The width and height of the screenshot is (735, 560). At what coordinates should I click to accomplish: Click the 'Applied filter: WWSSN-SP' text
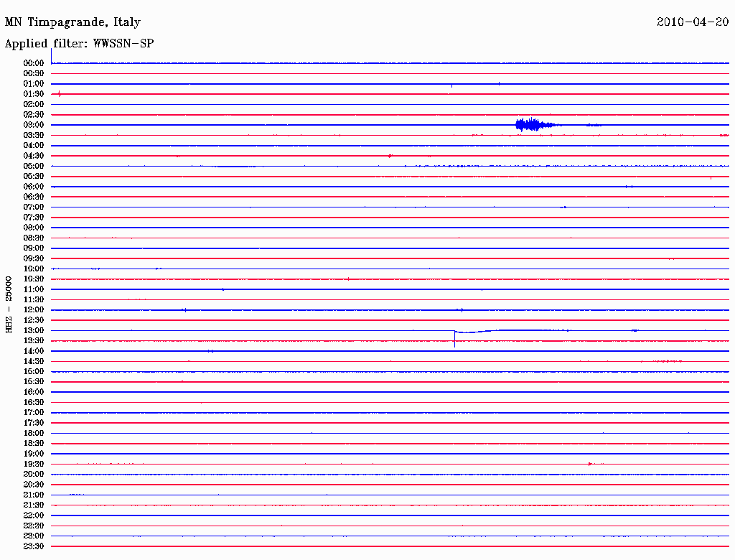(x=79, y=44)
